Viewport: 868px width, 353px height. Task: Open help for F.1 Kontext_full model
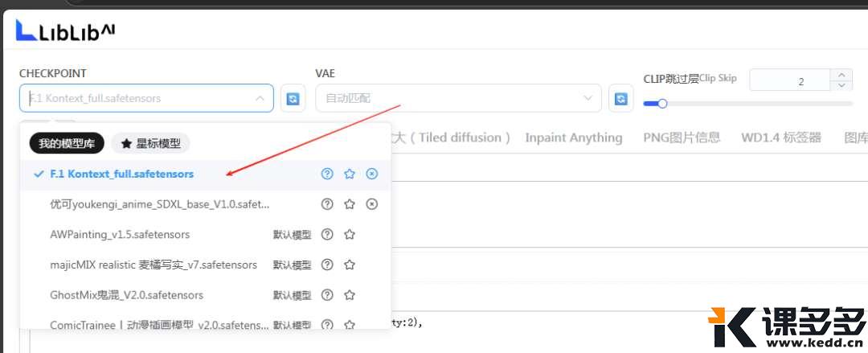(327, 174)
